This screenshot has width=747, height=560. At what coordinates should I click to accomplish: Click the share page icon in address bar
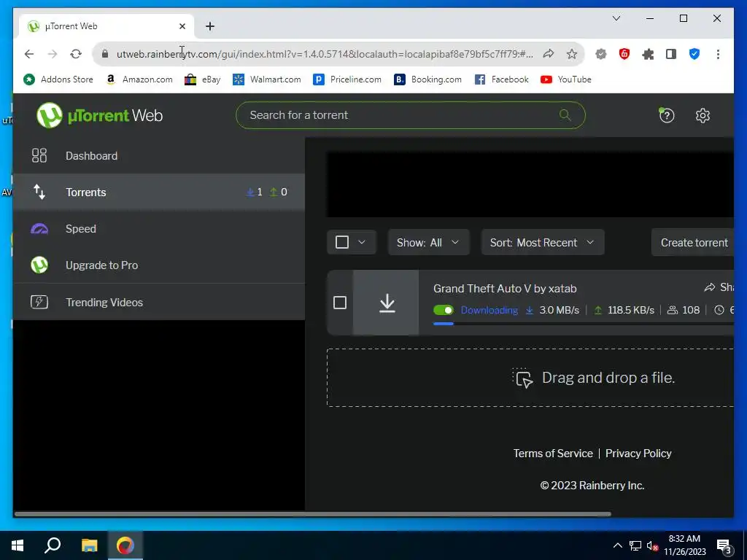(549, 54)
